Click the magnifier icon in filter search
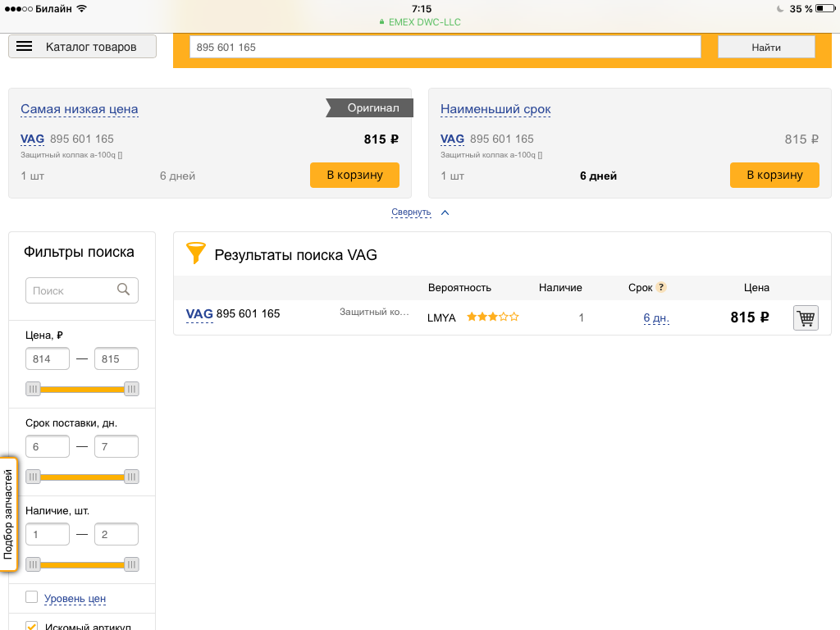840x630 pixels. point(124,290)
